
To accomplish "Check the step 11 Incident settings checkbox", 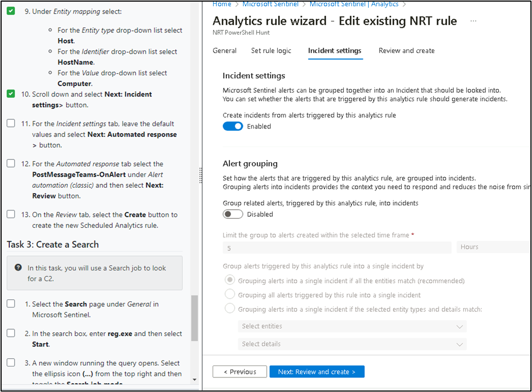I will pos(10,123).
